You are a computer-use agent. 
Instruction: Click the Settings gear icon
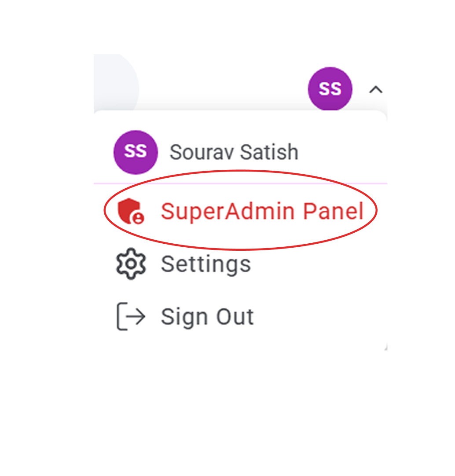pyautogui.click(x=131, y=264)
